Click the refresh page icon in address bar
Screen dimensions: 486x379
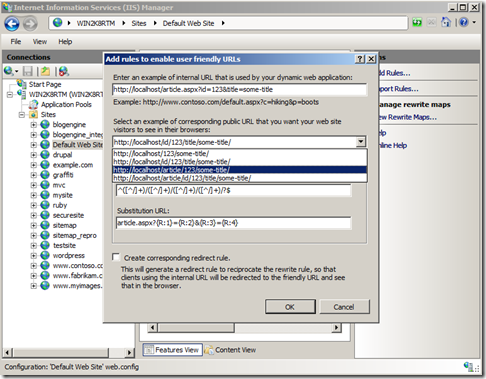point(417,23)
